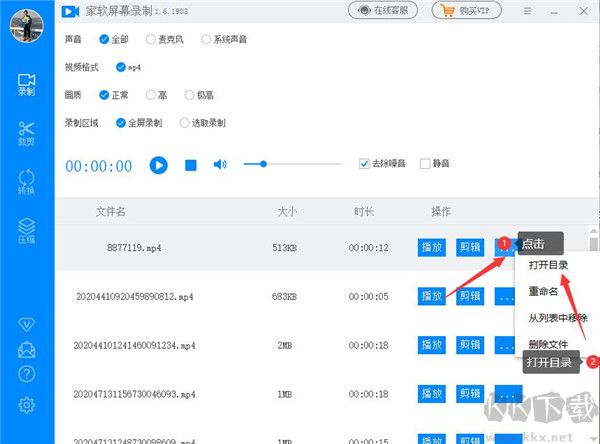
Task: Adjust the volume slider handle
Action: pos(263,164)
